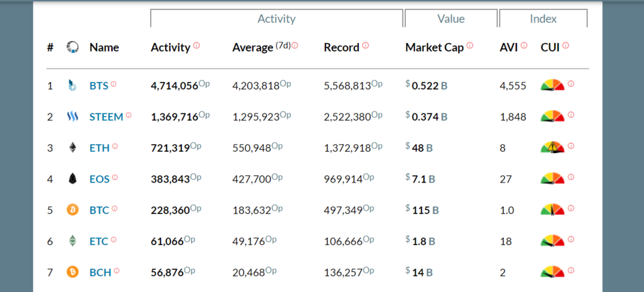The height and width of the screenshot is (292, 644).
Task: Open info icon next to Record header
Action: coord(366,45)
